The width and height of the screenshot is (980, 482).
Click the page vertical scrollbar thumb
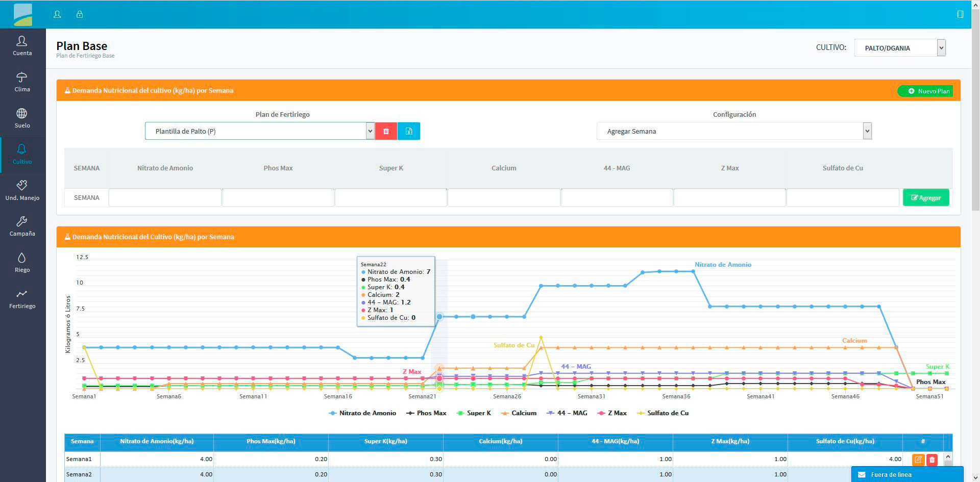tap(975, 110)
